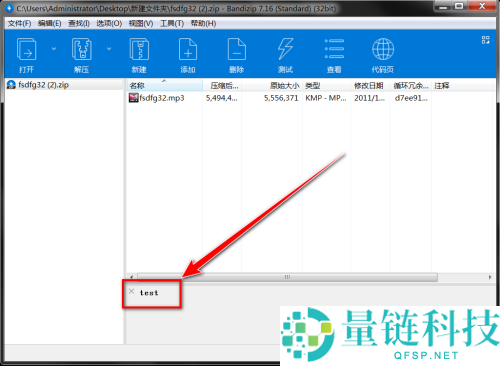Click the New archive (新建) icon
This screenshot has width=500, height=366.
click(x=139, y=49)
